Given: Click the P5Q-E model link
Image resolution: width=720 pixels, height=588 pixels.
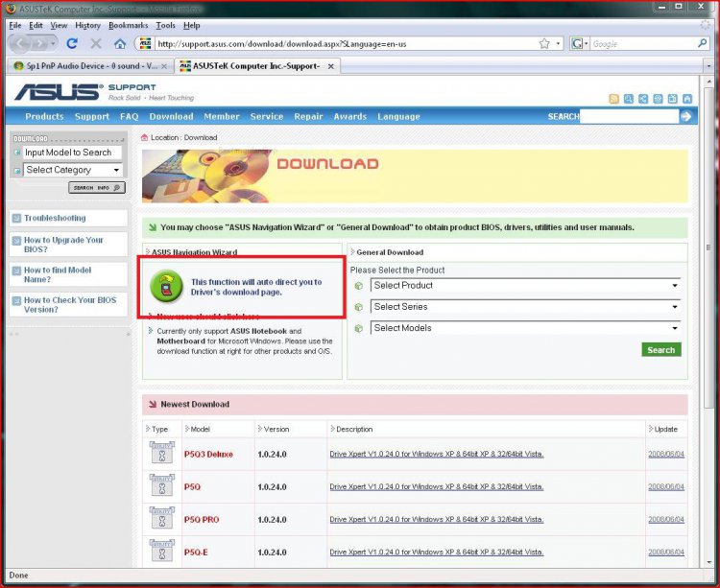Looking at the screenshot, I should pyautogui.click(x=196, y=553).
